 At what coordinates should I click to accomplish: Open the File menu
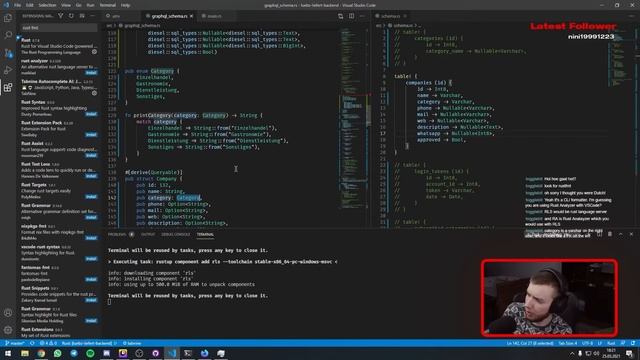(18, 5)
